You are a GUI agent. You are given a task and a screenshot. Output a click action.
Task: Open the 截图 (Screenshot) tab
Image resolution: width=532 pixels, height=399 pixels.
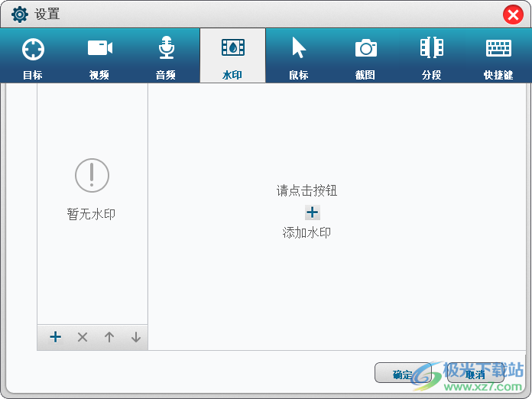(x=365, y=56)
